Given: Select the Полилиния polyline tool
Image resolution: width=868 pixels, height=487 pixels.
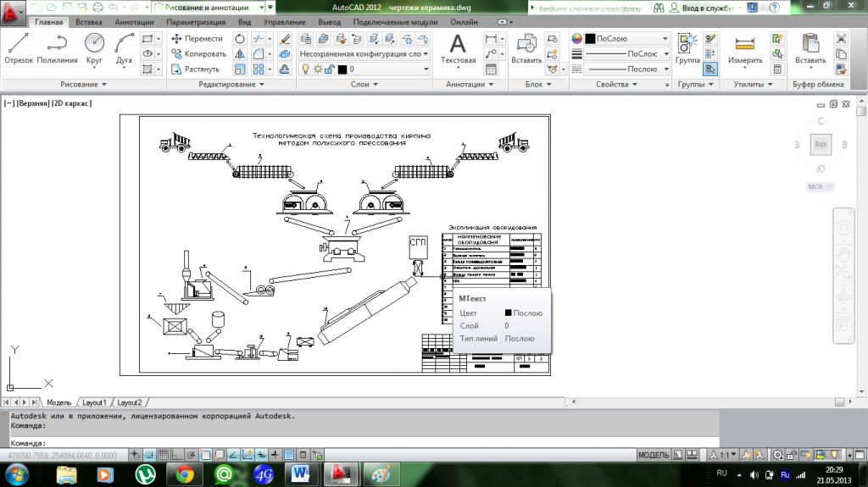Looking at the screenshot, I should pos(57,49).
